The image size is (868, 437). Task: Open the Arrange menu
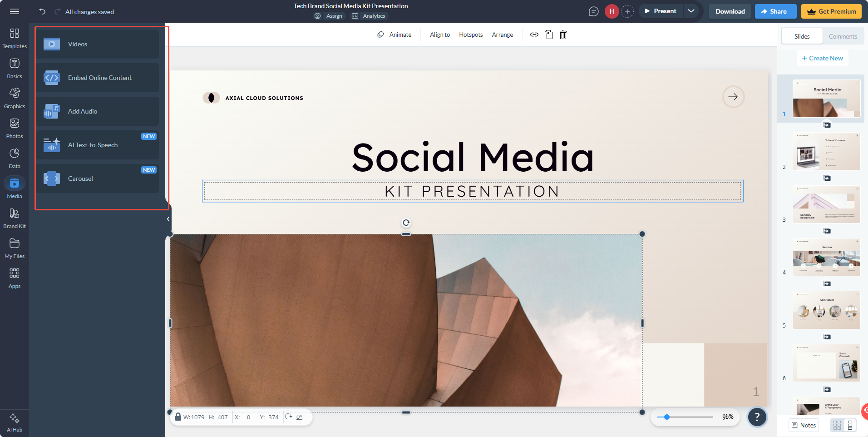502,35
